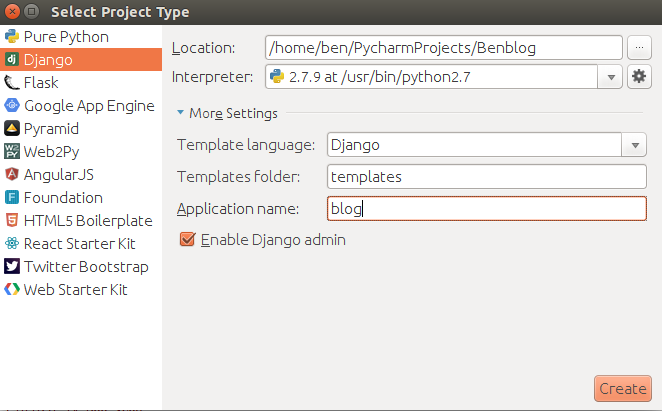
Task: Click the Web2Py logo icon
Action: pyautogui.click(x=12, y=151)
